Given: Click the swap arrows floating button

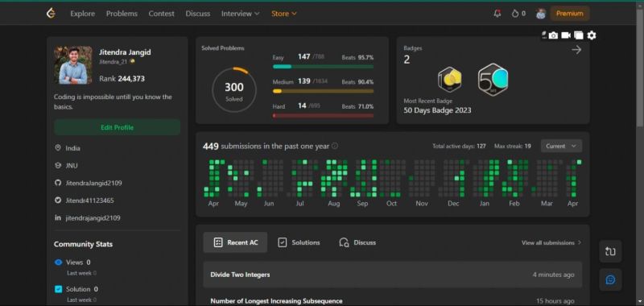Looking at the screenshot, I should pyautogui.click(x=610, y=251).
